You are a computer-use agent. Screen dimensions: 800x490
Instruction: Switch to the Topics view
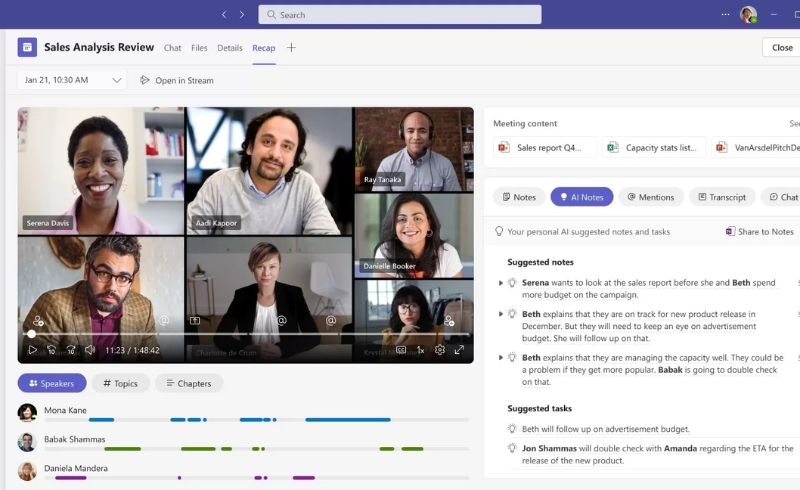[120, 383]
